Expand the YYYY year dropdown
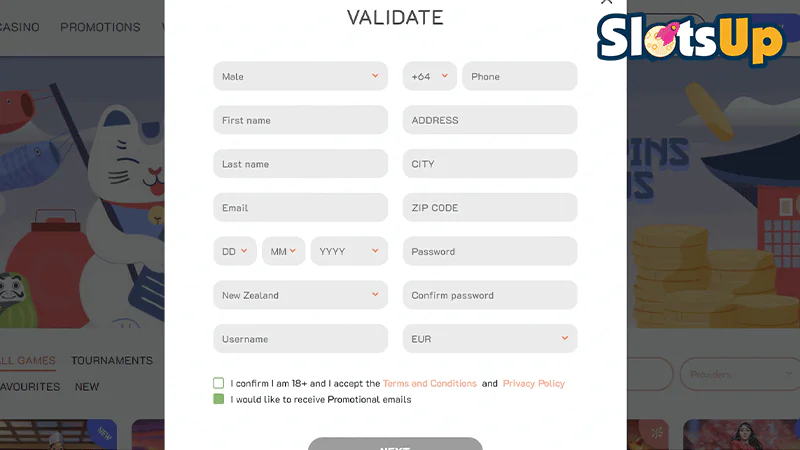 349,251
